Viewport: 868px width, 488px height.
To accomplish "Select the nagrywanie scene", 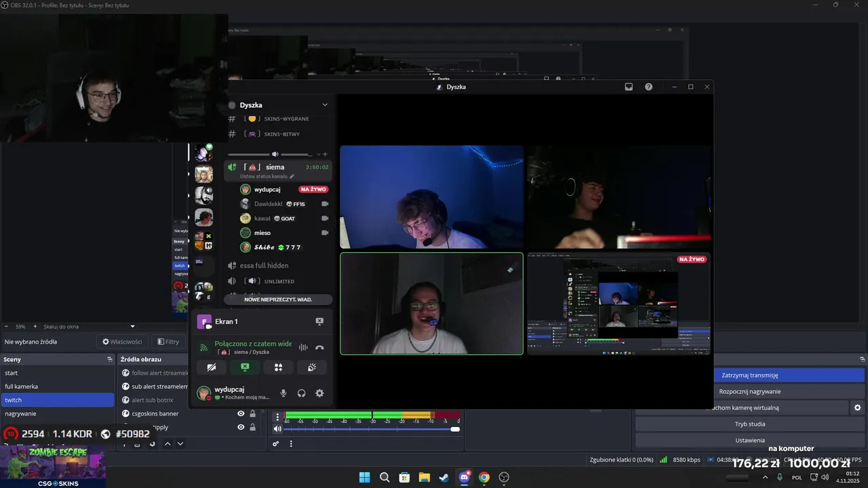I will coord(58,413).
